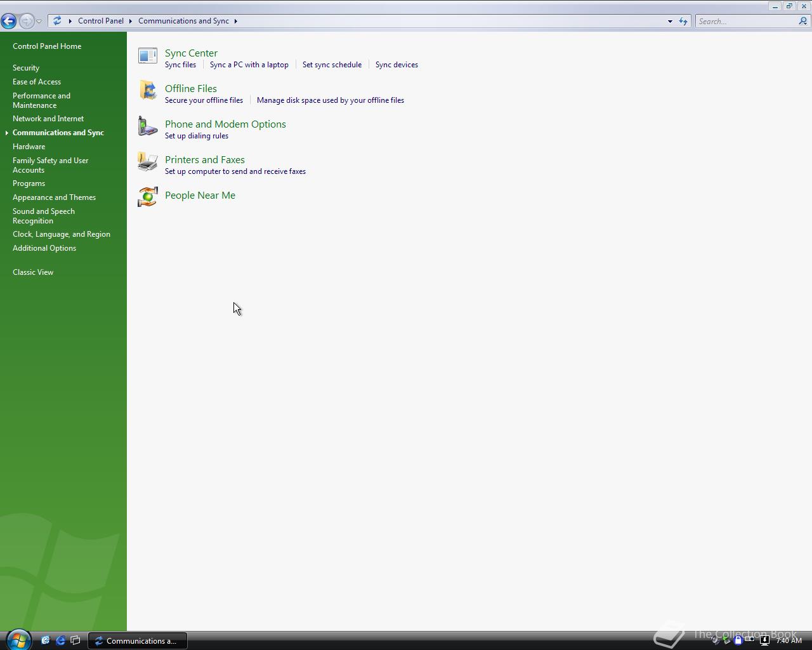Expand the arrow before Control Panel breadcrumb
The width and height of the screenshot is (812, 650).
coord(70,21)
